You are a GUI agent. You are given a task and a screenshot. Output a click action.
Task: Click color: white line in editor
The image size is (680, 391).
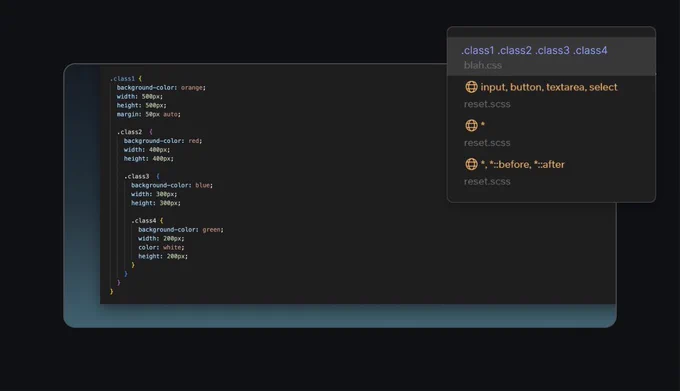point(161,248)
